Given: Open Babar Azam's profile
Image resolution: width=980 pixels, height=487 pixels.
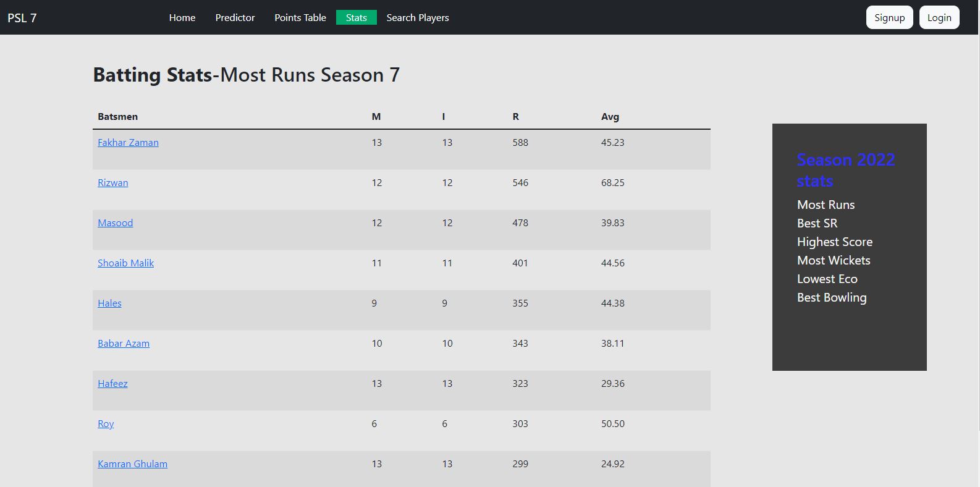Looking at the screenshot, I should point(124,344).
